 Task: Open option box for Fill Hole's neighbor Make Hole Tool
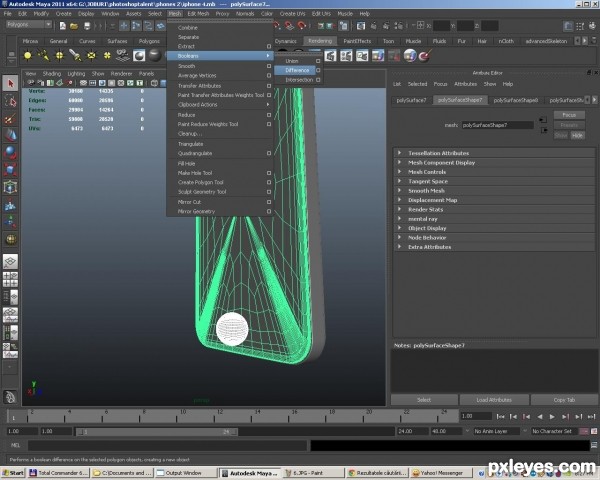click(x=269, y=173)
